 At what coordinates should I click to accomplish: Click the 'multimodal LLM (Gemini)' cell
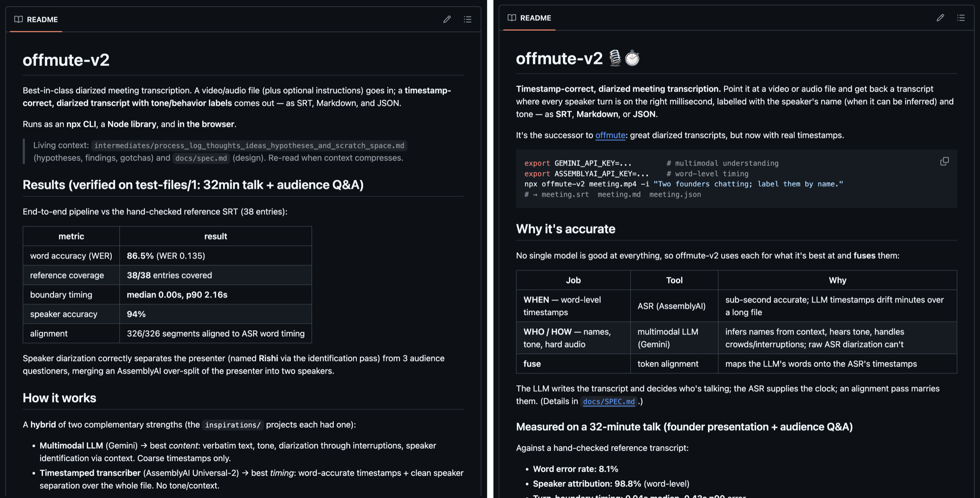tap(674, 338)
